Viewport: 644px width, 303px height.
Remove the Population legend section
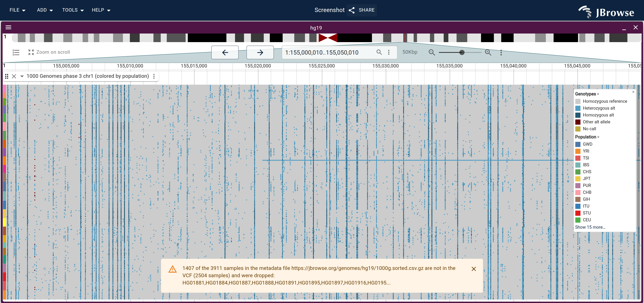[598, 137]
